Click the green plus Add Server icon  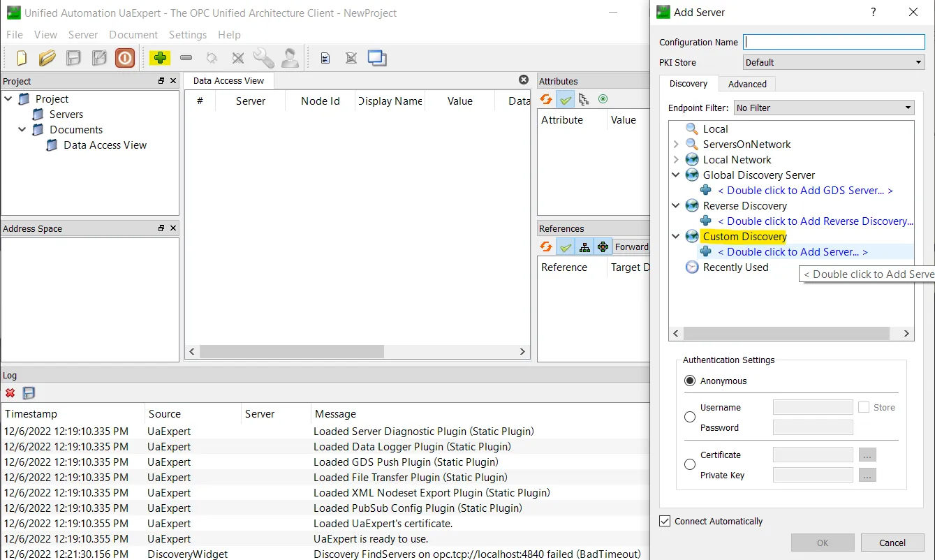pos(161,58)
